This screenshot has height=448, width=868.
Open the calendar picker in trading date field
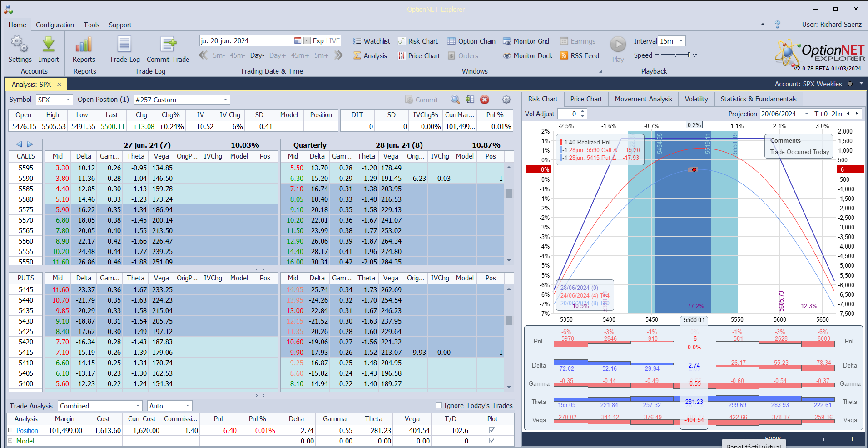point(298,41)
